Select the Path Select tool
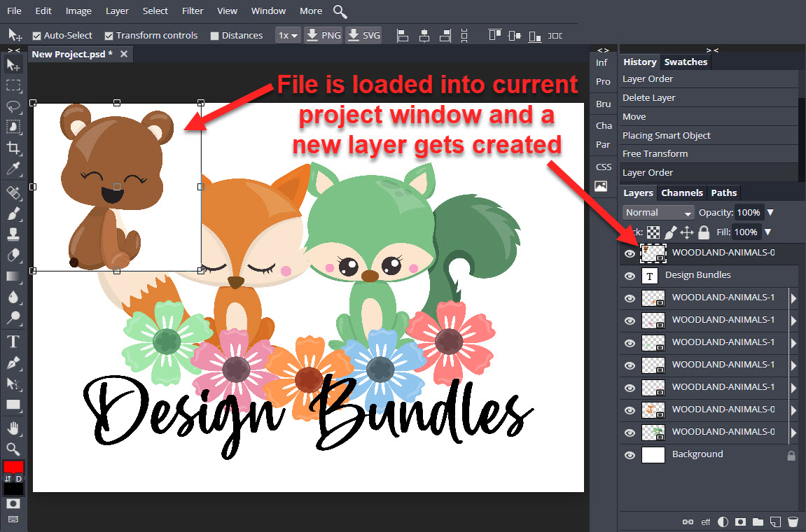This screenshot has width=806, height=532. (13, 384)
